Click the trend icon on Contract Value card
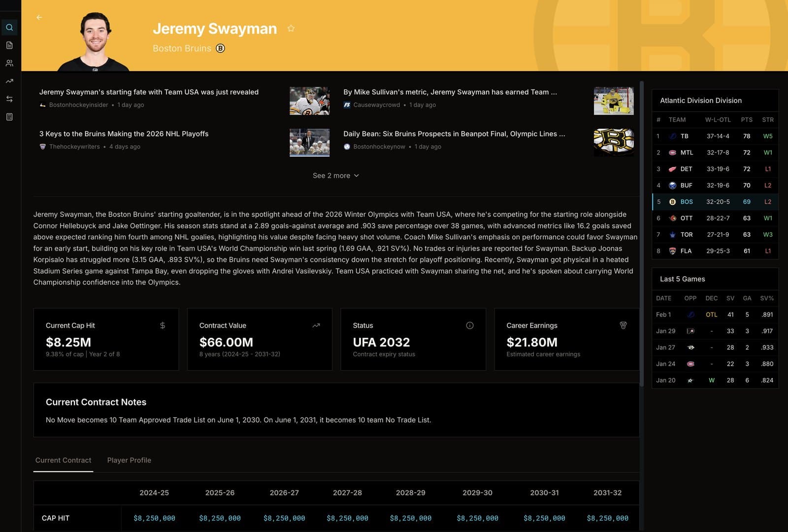This screenshot has width=788, height=532. point(316,325)
